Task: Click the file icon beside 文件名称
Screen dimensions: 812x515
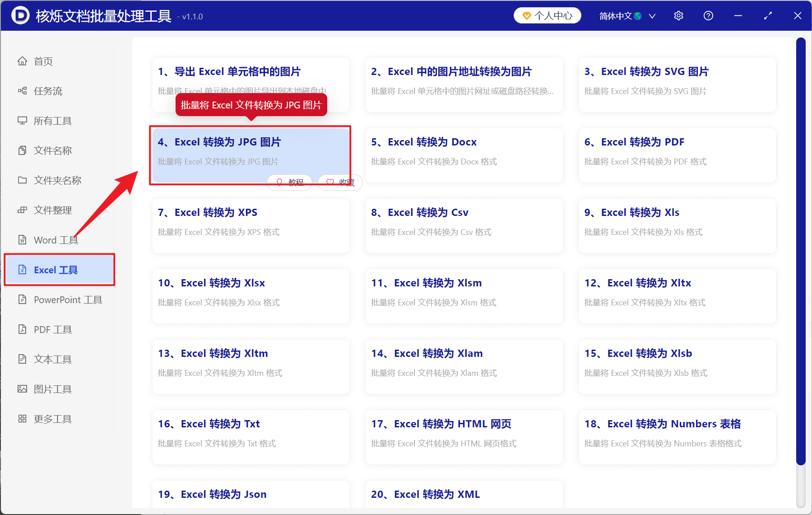Action: pyautogui.click(x=22, y=150)
